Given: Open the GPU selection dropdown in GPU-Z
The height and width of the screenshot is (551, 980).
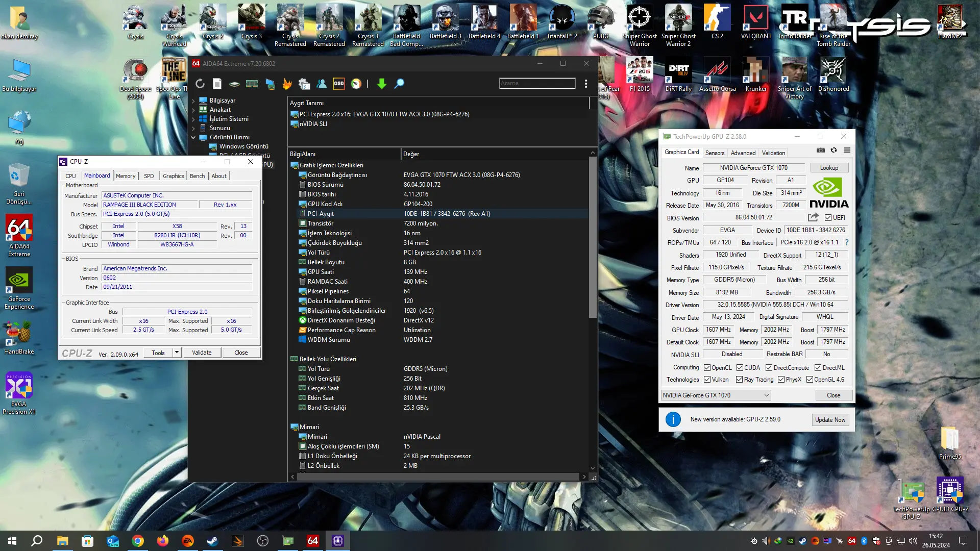Looking at the screenshot, I should (716, 395).
